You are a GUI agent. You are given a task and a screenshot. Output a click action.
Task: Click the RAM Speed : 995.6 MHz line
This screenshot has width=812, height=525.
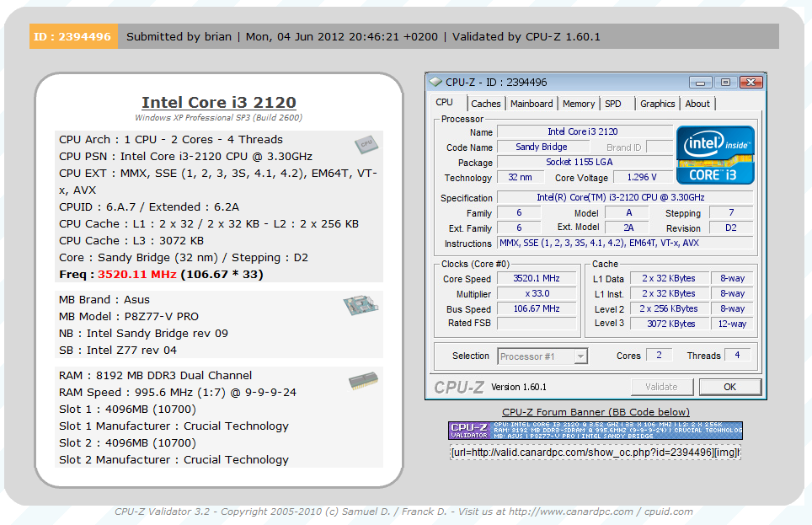point(178,393)
